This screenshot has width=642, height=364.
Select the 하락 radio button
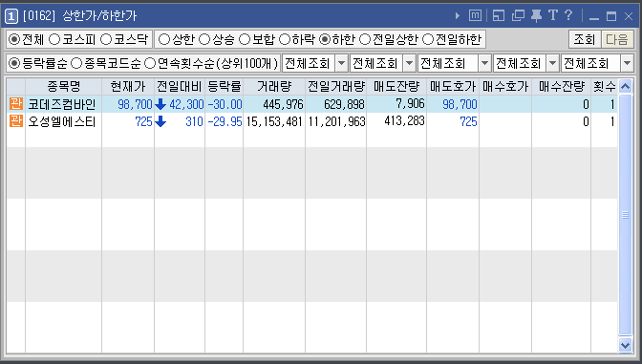coord(284,39)
